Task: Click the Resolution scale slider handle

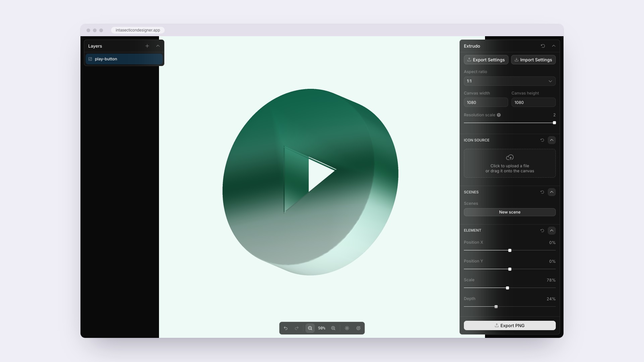Action: coord(554,123)
